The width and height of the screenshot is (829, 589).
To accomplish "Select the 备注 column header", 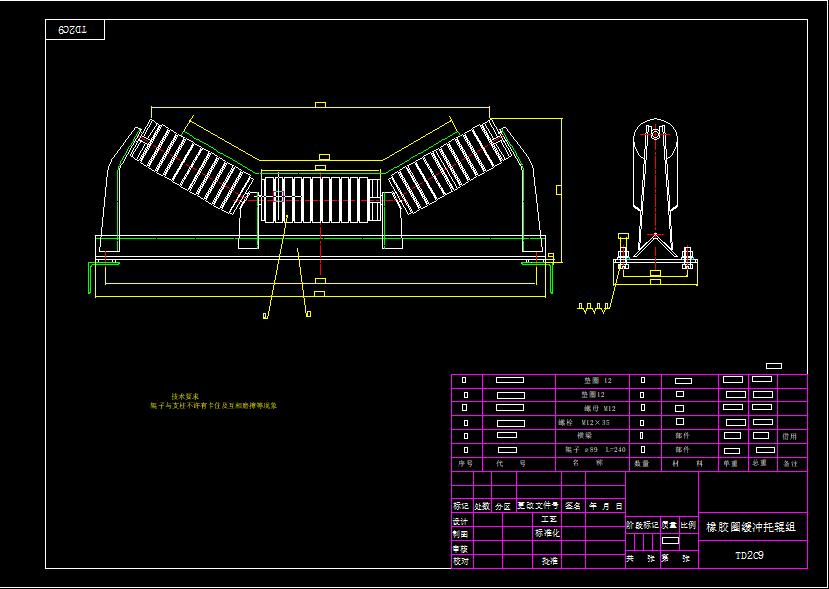I will (790, 464).
